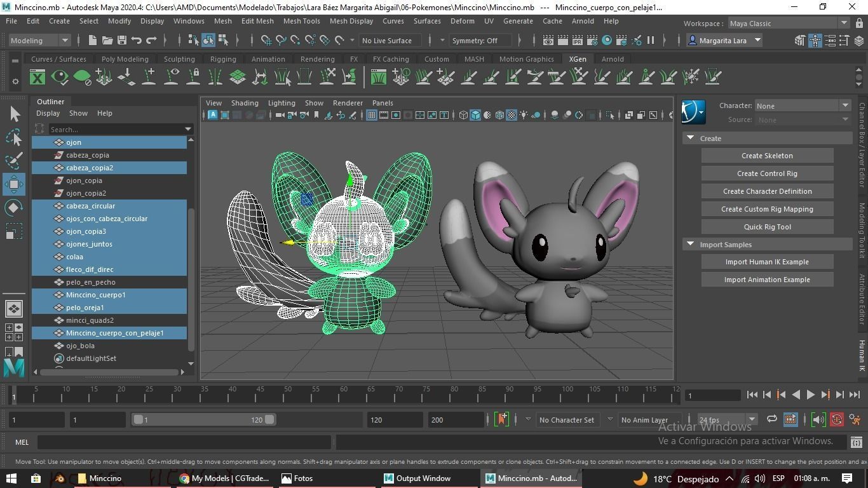Screen dimensions: 868x488
Task: Activate the Move tool in toolbox
Action: (x=15, y=184)
